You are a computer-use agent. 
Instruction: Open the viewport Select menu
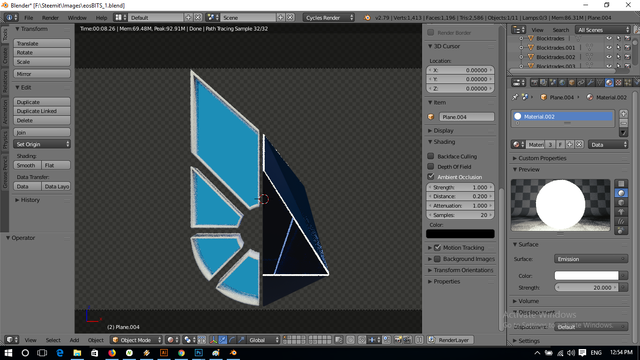pyautogui.click(x=53, y=340)
